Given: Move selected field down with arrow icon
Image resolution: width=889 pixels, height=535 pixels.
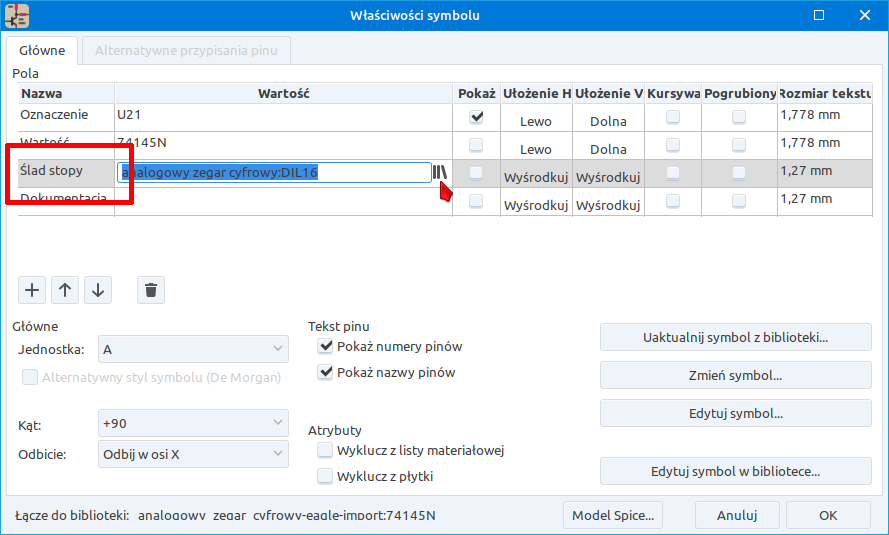Looking at the screenshot, I should coord(98,290).
